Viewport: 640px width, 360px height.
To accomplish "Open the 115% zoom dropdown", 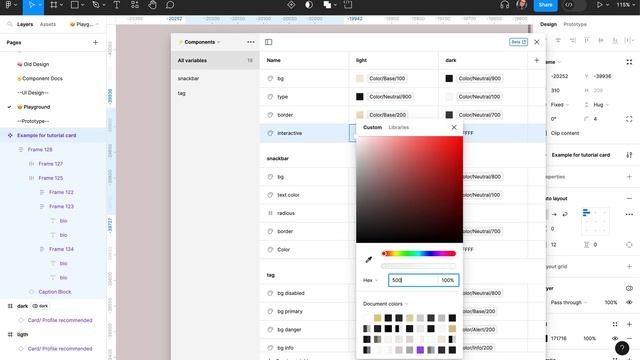I will [625, 5].
